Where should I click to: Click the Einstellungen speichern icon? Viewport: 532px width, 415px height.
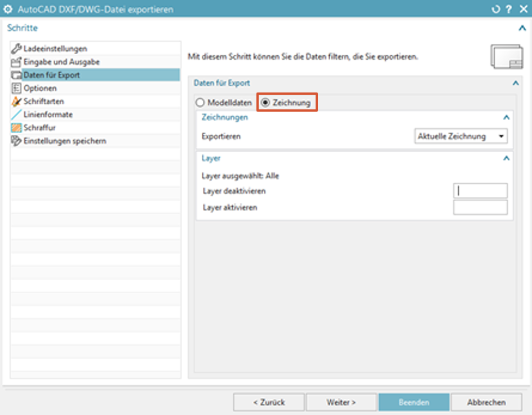tap(16, 141)
